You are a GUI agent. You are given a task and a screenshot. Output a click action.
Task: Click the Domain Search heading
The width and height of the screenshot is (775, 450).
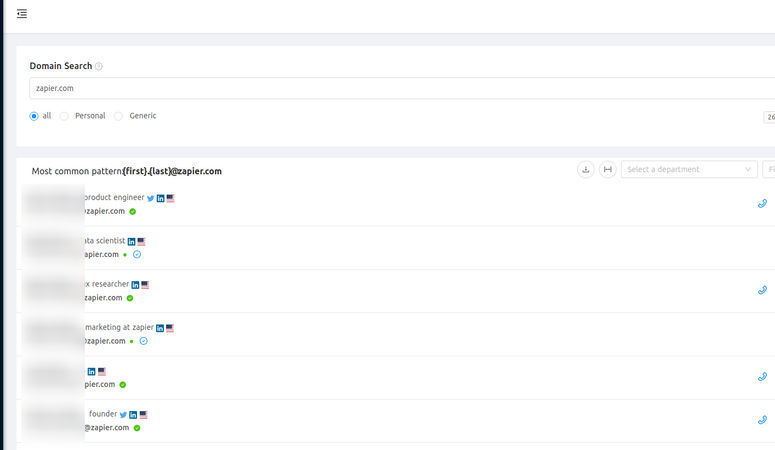61,66
